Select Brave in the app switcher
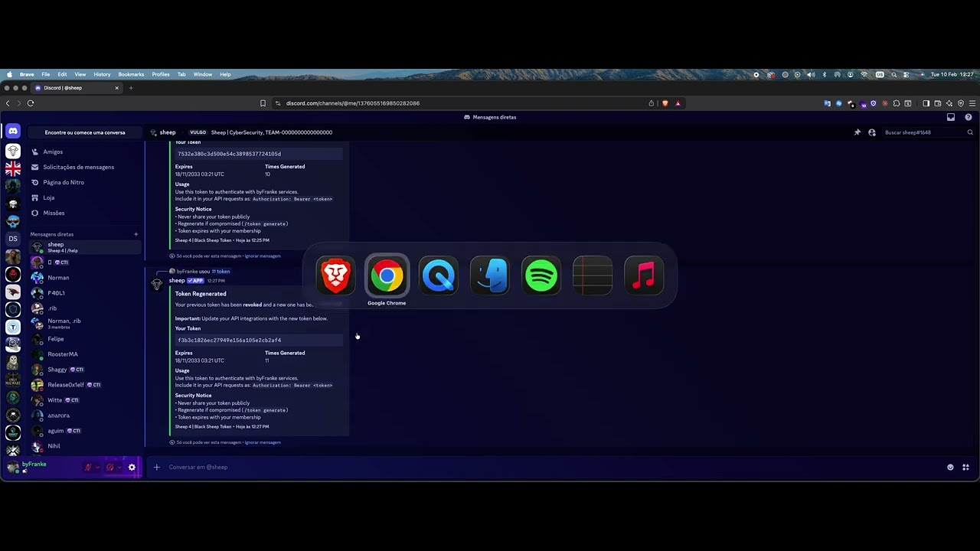Image resolution: width=980 pixels, height=551 pixels. (x=335, y=275)
